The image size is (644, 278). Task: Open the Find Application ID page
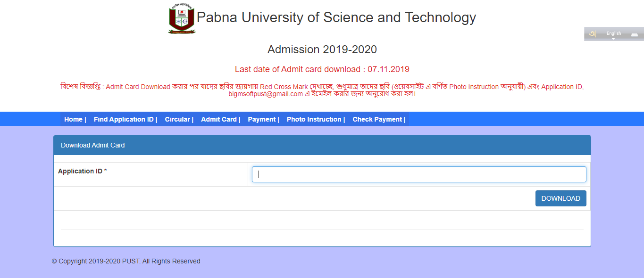(123, 119)
